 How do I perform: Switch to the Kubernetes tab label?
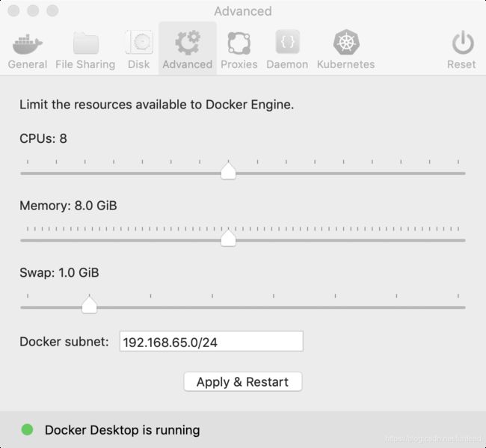345,64
